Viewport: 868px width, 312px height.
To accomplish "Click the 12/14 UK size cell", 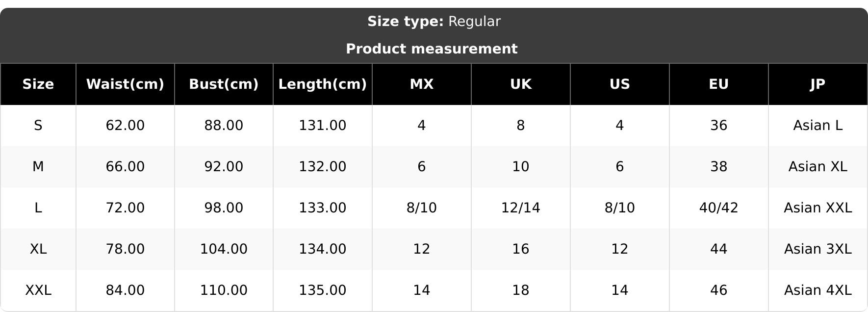I will point(521,208).
